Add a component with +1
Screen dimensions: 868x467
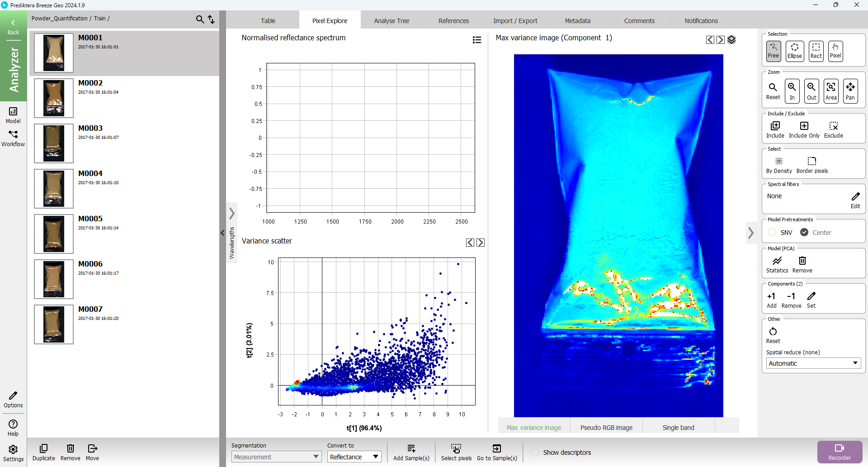pos(771,300)
